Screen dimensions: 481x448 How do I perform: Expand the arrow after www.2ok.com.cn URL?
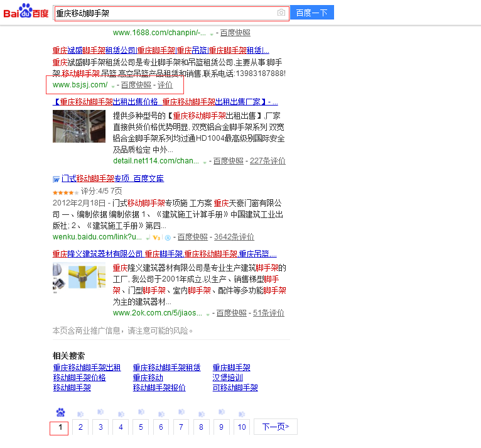[x=208, y=314]
